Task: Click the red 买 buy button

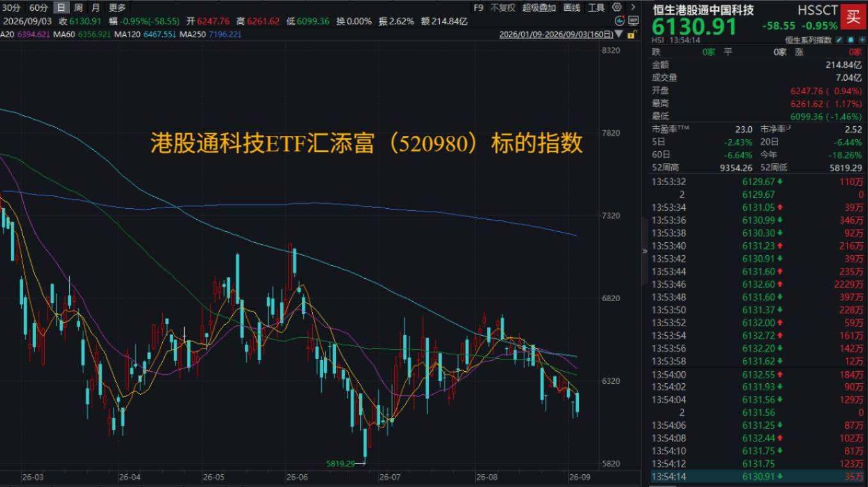Action: (x=853, y=17)
